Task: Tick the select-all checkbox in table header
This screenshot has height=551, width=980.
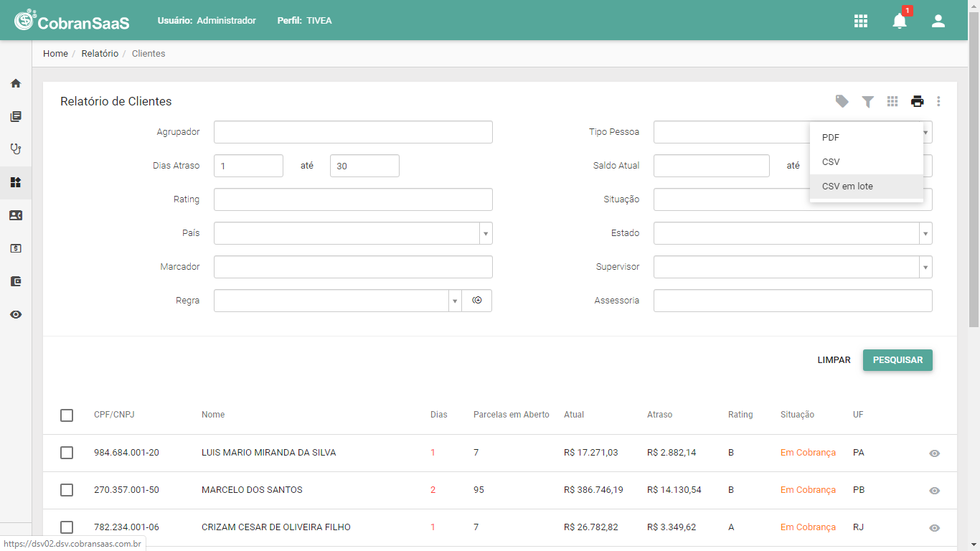Action: [67, 415]
